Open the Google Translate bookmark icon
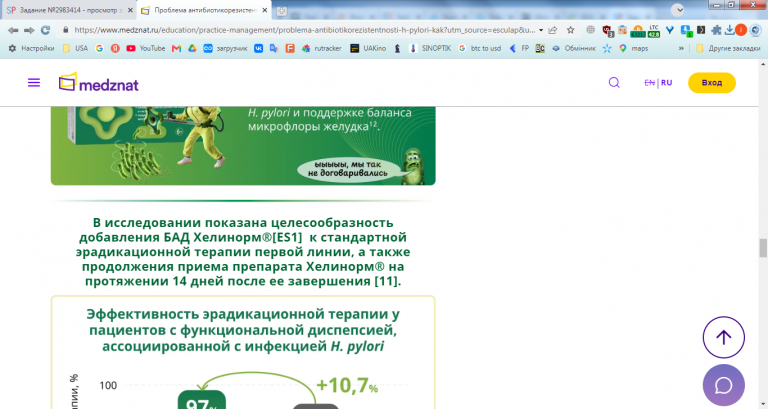Image resolution: width=768 pixels, height=409 pixels. pos(274,48)
